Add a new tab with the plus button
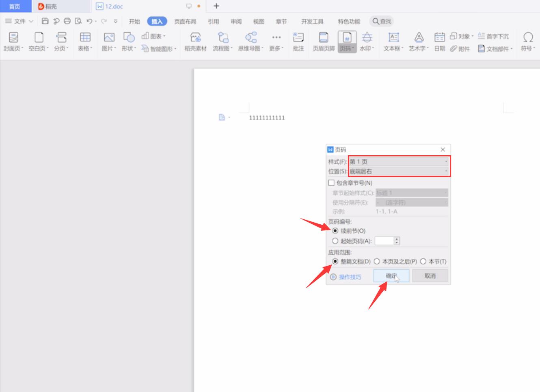Screen dimensions: 540x392 pyautogui.click(x=216, y=6)
